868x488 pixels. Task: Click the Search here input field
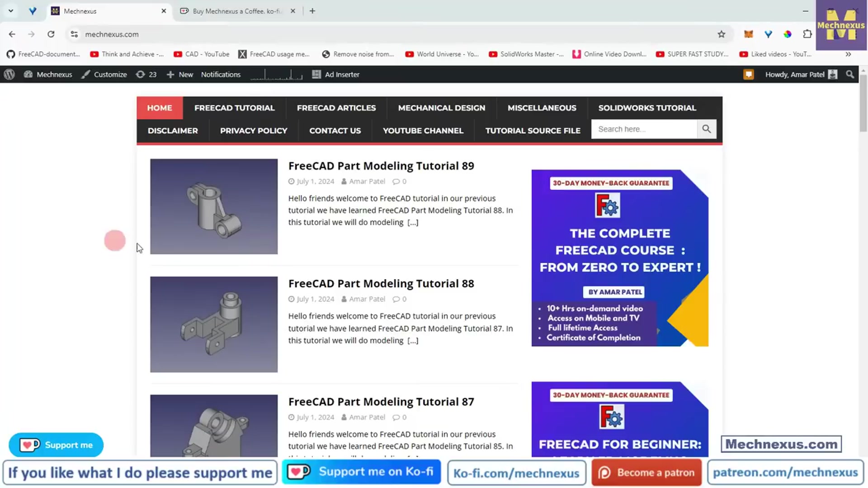[x=644, y=129]
